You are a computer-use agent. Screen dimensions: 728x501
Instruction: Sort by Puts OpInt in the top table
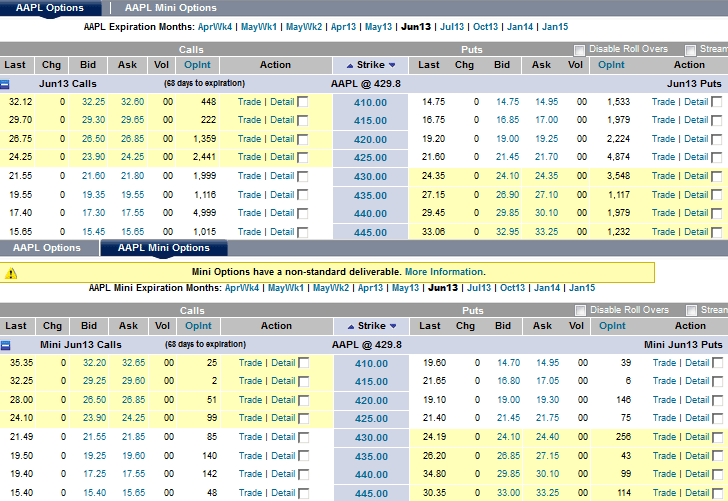coord(611,65)
